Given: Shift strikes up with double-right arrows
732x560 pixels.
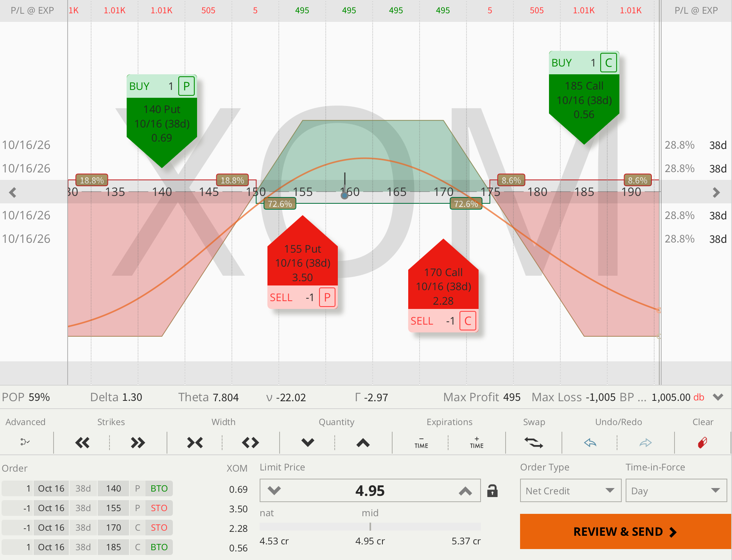Looking at the screenshot, I should (x=138, y=443).
